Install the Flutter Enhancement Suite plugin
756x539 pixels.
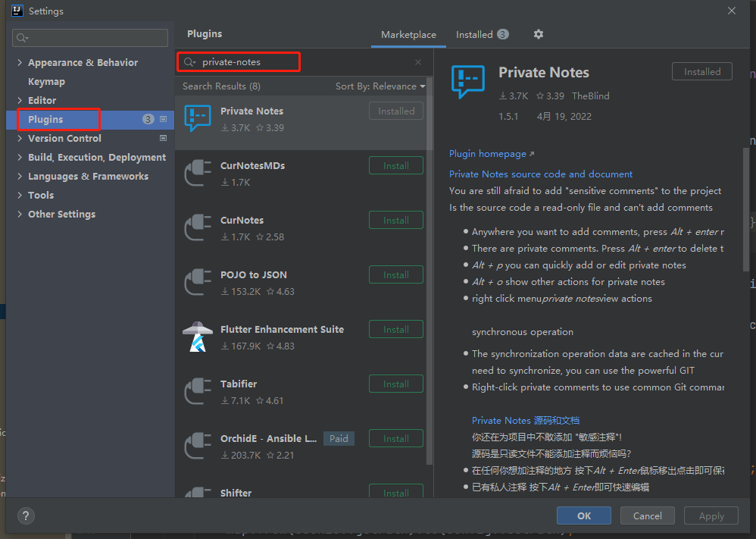(x=396, y=329)
